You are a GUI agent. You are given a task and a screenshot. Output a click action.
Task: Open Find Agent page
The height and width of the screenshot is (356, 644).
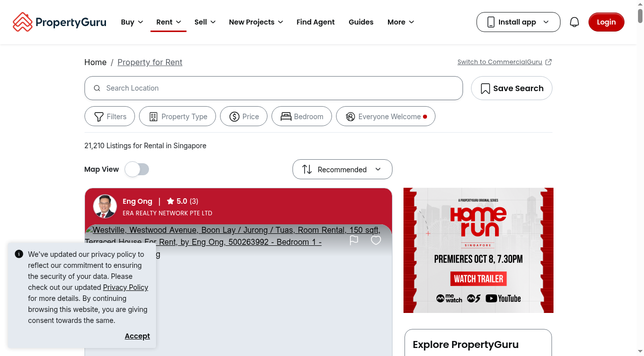(315, 22)
